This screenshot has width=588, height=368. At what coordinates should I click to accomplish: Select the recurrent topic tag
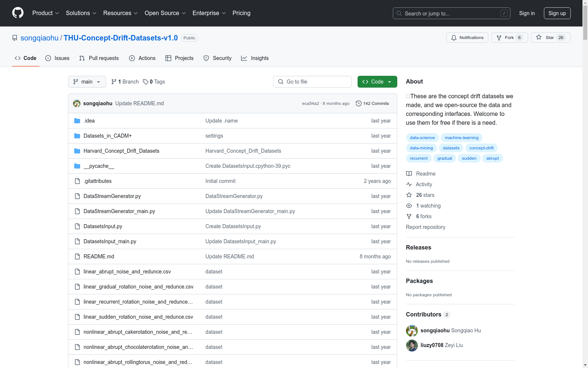(419, 158)
